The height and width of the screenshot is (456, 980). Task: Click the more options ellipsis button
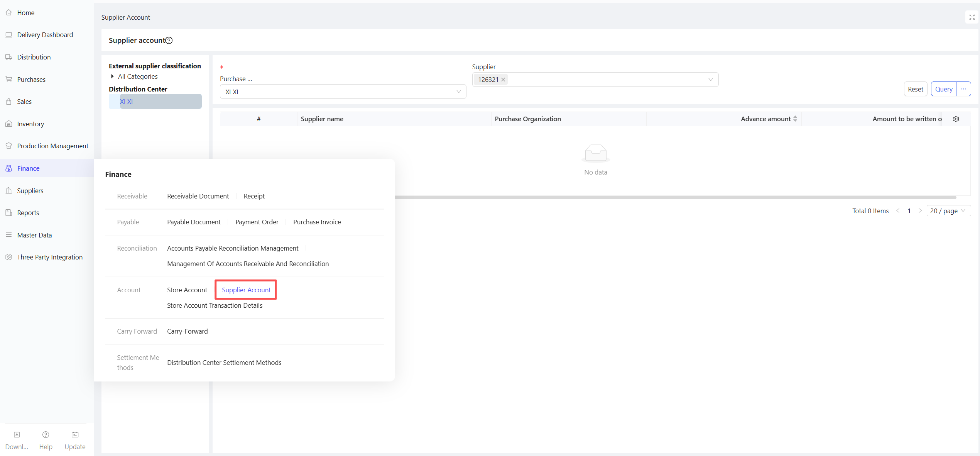[963, 89]
